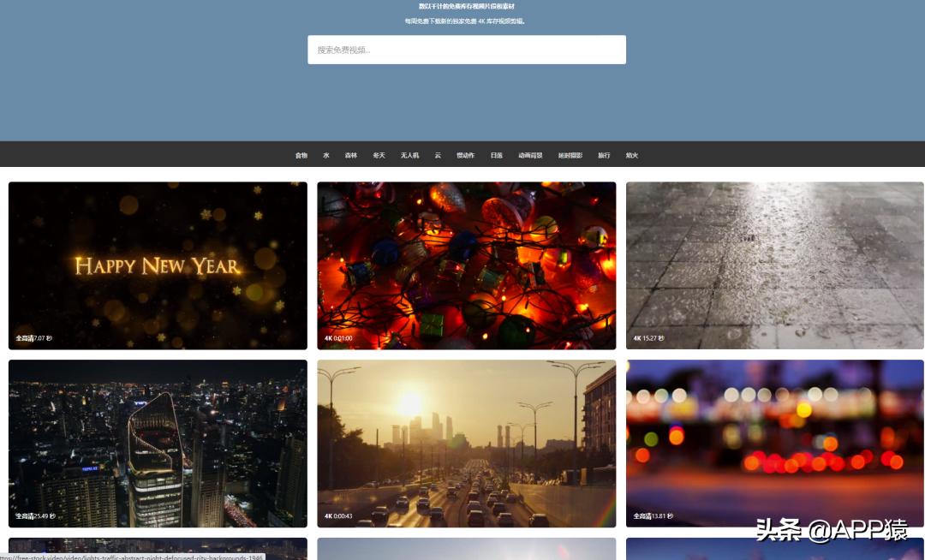The width and height of the screenshot is (925, 560).
Task: Go to the 森林 category
Action: [x=351, y=156]
